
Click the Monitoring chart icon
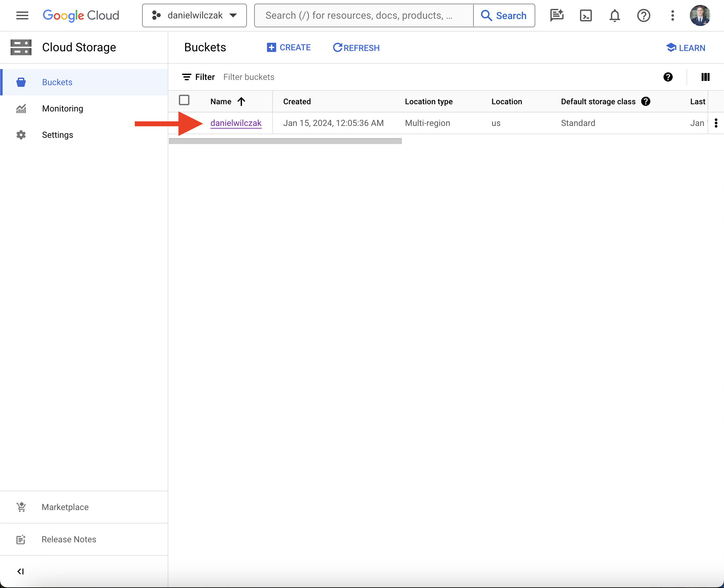[21, 109]
